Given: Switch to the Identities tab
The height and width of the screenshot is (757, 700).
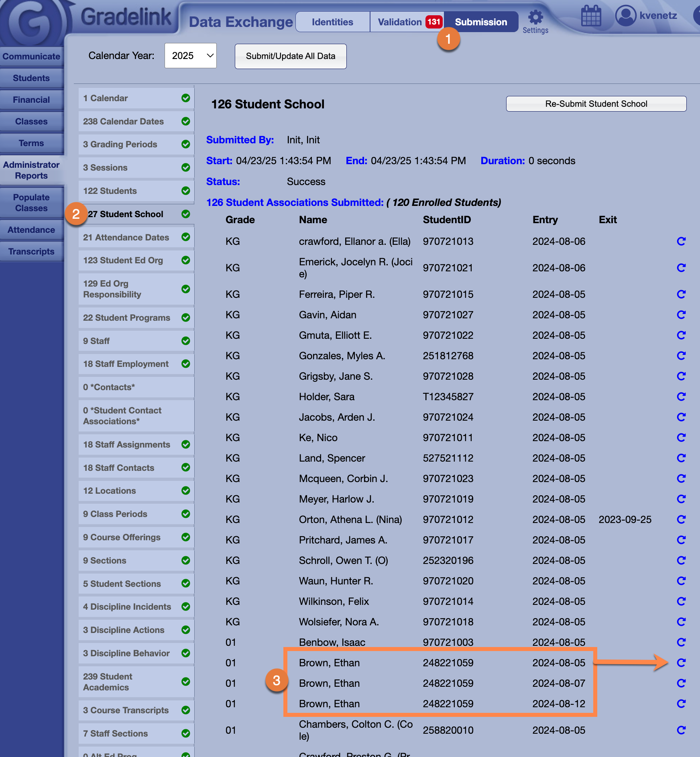Looking at the screenshot, I should (x=333, y=22).
